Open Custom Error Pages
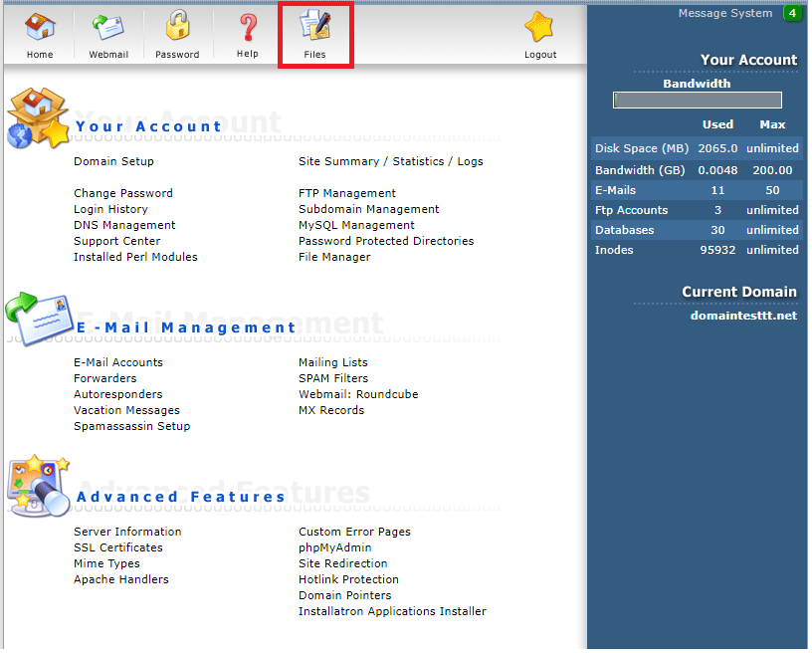 click(x=354, y=533)
